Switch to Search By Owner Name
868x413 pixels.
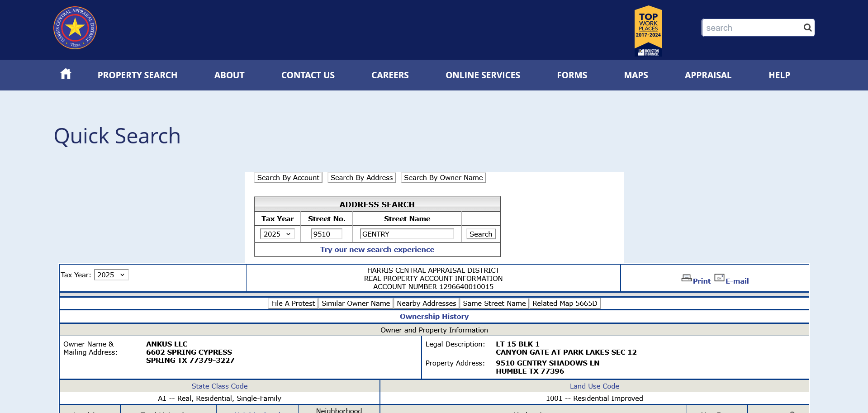tap(443, 178)
